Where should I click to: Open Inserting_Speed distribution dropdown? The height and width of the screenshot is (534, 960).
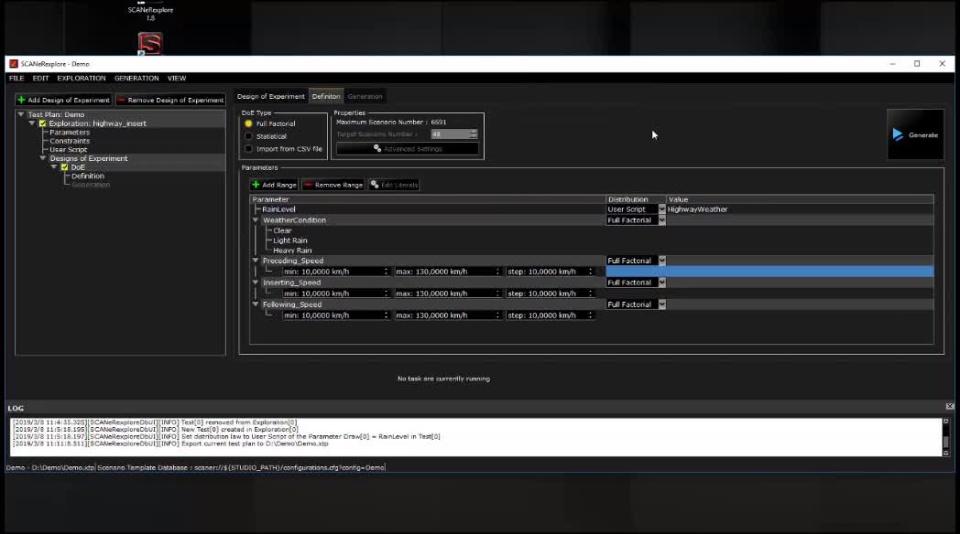click(662, 283)
